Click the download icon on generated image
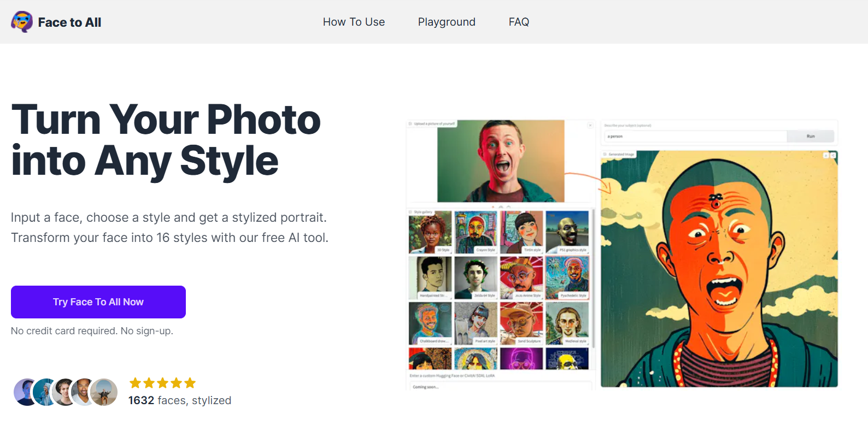Viewport: 868px width, 426px height. point(826,156)
